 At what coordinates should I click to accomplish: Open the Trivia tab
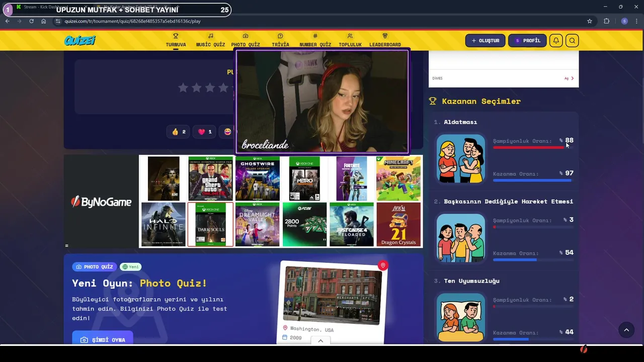(280, 40)
